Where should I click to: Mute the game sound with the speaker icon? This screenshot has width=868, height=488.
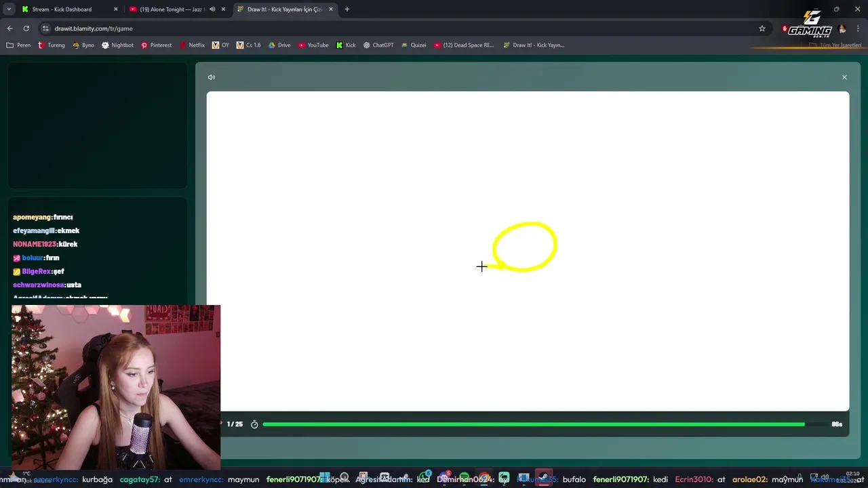click(x=212, y=77)
